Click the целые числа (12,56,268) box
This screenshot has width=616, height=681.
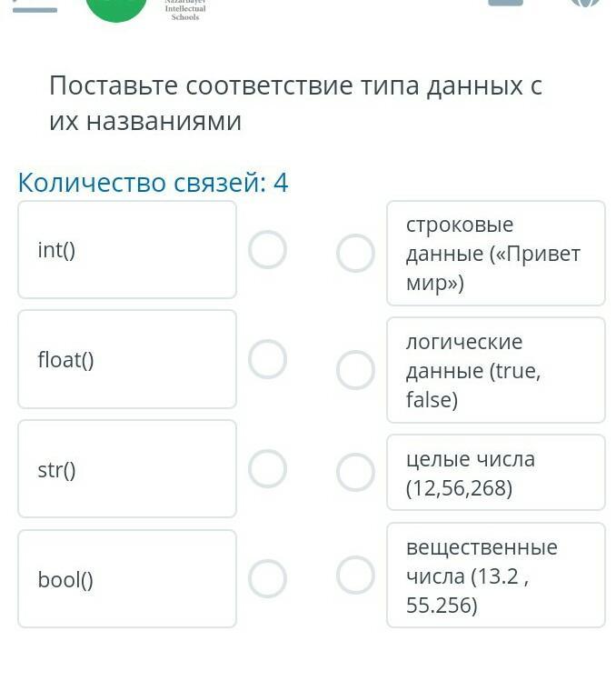tap(495, 473)
